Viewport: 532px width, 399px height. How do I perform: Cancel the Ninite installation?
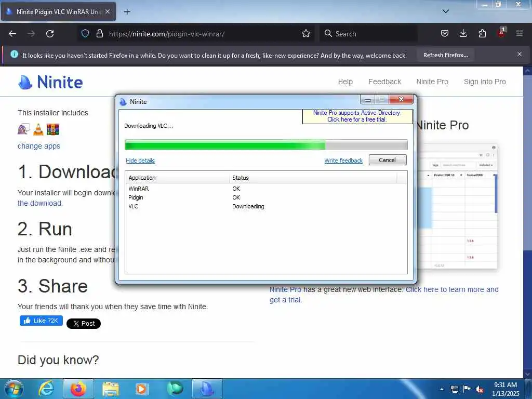[388, 160]
